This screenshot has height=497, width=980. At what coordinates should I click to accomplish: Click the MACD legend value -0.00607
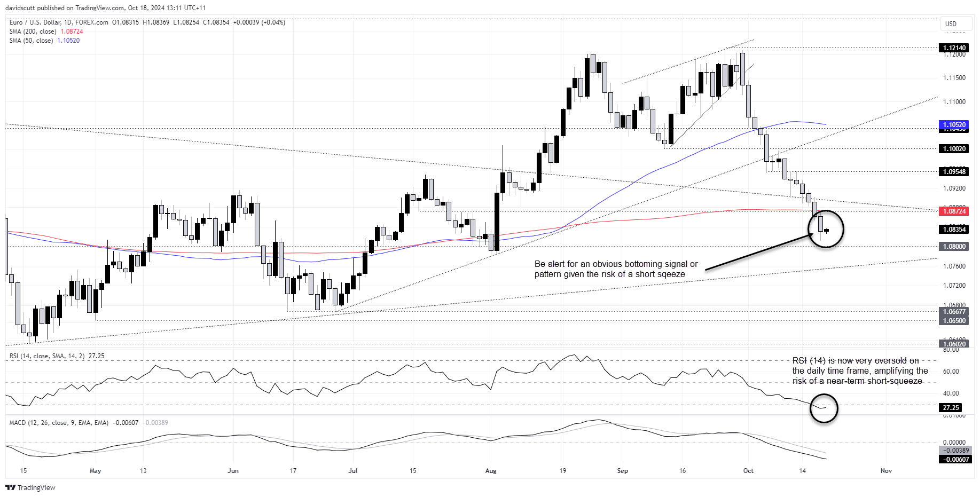click(x=126, y=423)
